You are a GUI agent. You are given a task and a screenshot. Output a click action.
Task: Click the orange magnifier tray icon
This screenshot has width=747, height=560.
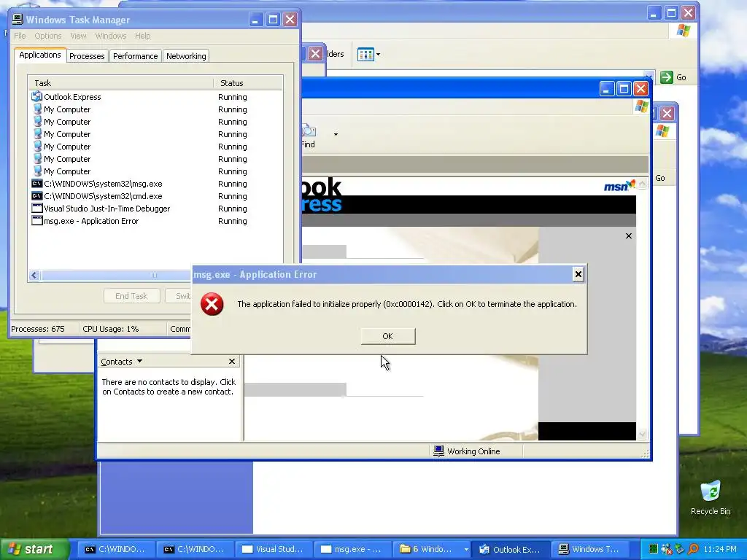[693, 549]
